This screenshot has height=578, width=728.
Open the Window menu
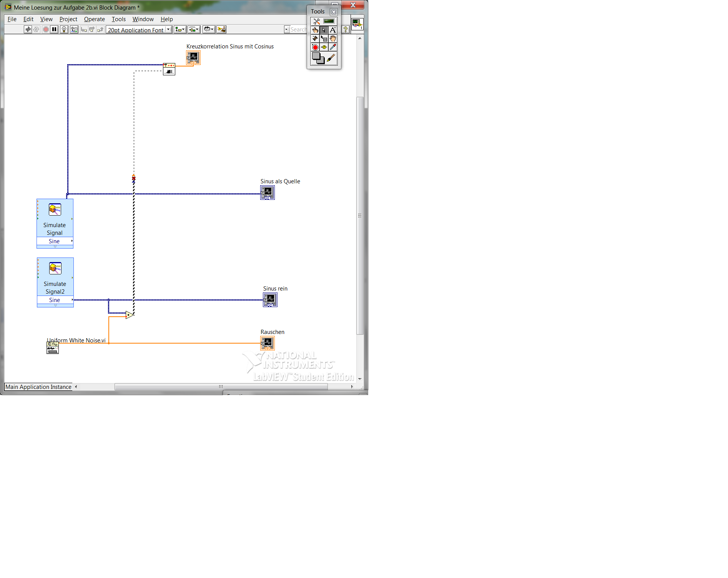(143, 19)
